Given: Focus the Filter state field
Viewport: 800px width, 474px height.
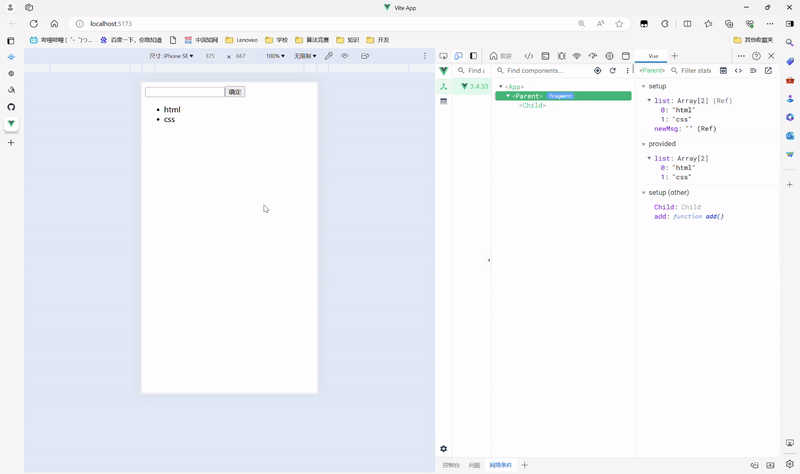Looking at the screenshot, I should pos(694,70).
